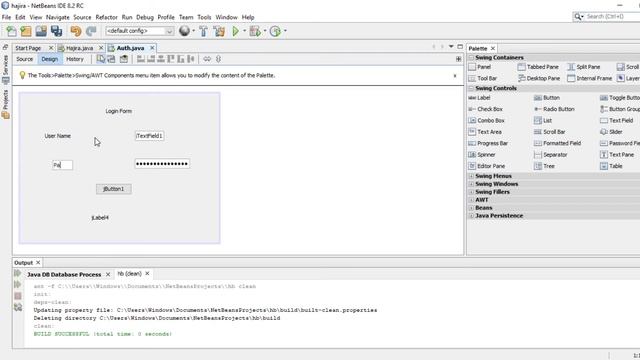640x360 pixels.
Task: Pick the Table palette component
Action: (x=611, y=166)
